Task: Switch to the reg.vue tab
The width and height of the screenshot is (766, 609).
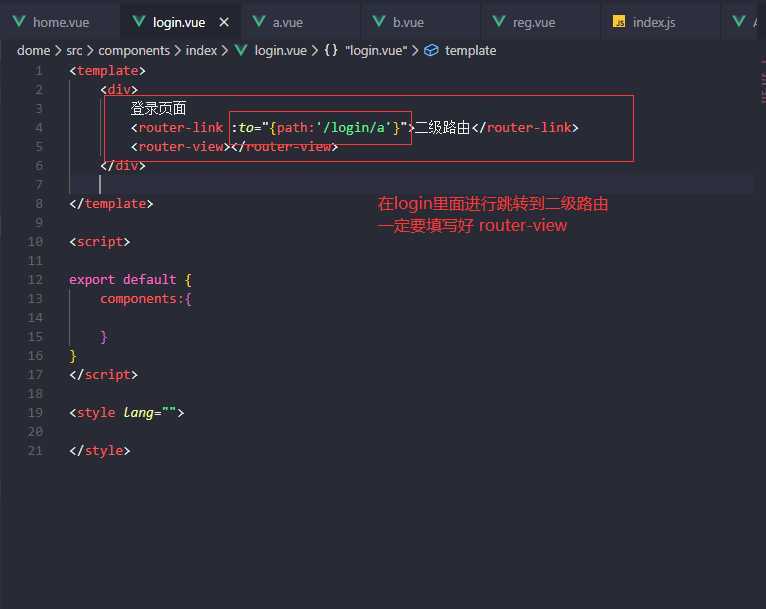Action: (540, 22)
